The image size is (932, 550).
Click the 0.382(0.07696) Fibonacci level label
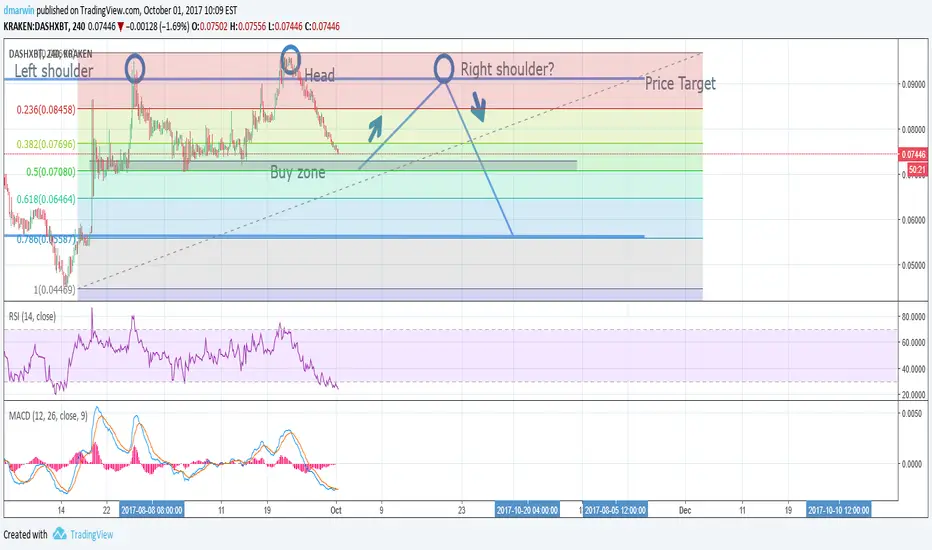click(46, 144)
